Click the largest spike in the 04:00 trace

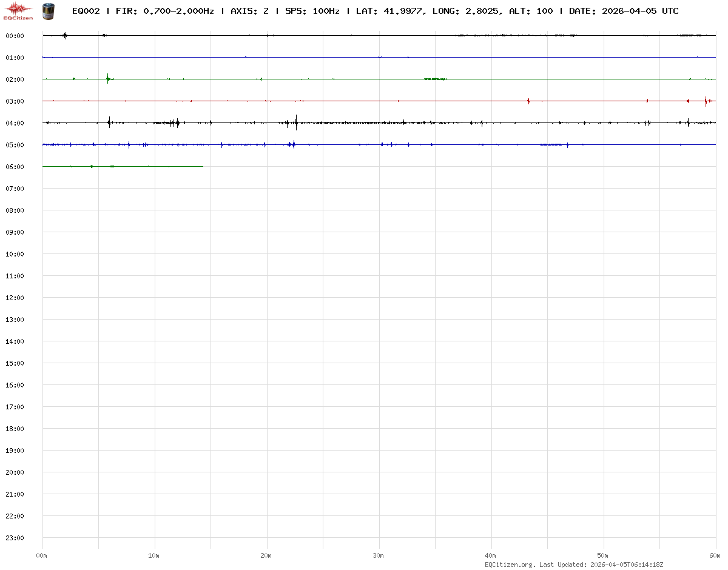pos(296,122)
